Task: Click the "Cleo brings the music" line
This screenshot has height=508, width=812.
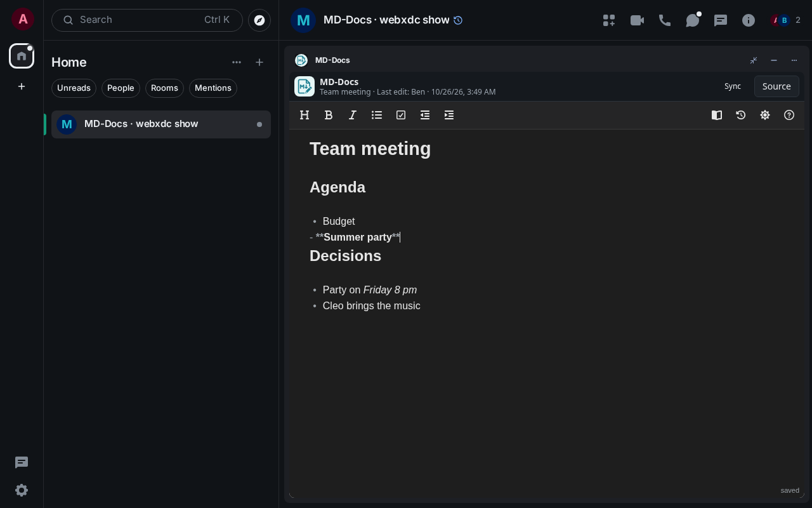Action: [372, 306]
